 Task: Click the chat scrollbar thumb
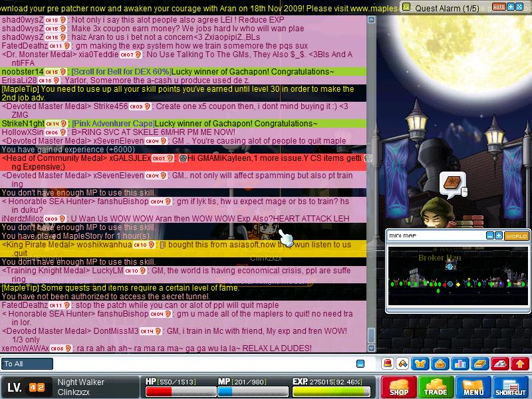click(372, 335)
